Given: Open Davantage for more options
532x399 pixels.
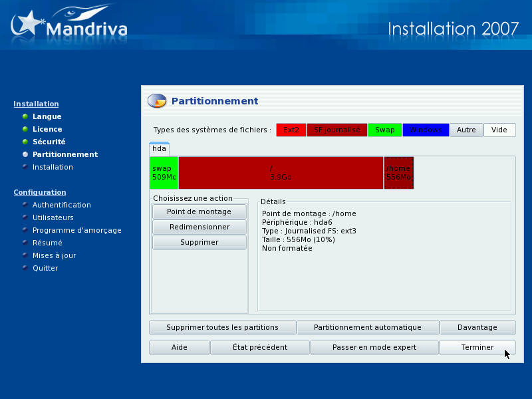Looking at the screenshot, I should coord(477,327).
